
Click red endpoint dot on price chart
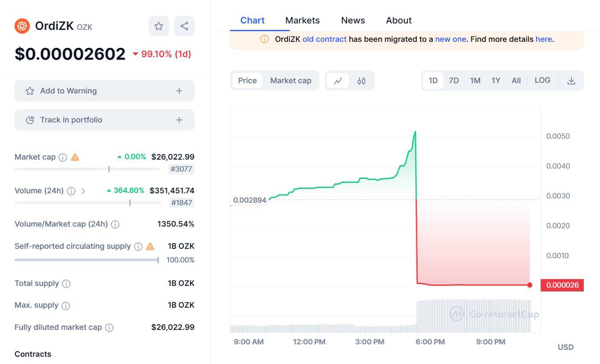click(x=530, y=285)
